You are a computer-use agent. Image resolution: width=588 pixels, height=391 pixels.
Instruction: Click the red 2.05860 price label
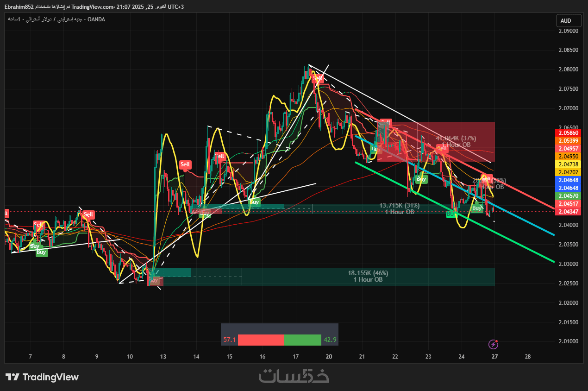point(567,132)
